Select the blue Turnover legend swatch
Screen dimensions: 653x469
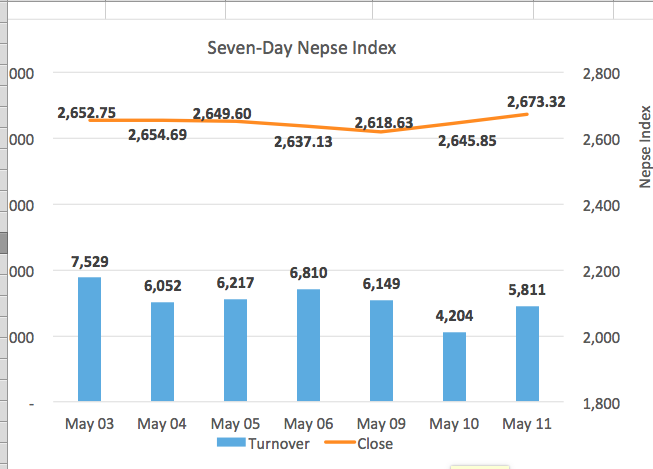(232, 443)
